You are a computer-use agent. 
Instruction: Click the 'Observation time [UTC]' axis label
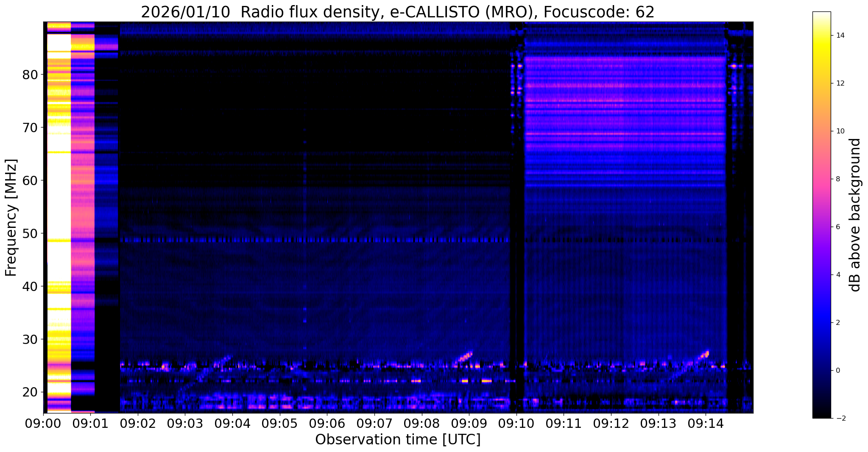(398, 440)
